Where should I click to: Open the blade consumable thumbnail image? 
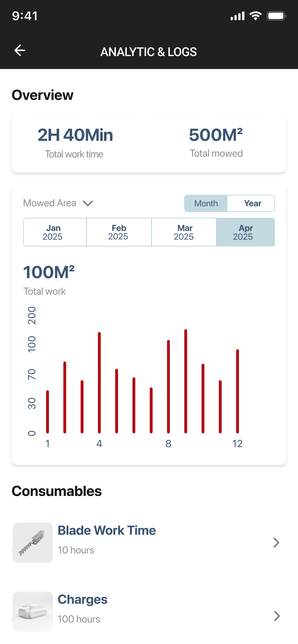pos(33,542)
